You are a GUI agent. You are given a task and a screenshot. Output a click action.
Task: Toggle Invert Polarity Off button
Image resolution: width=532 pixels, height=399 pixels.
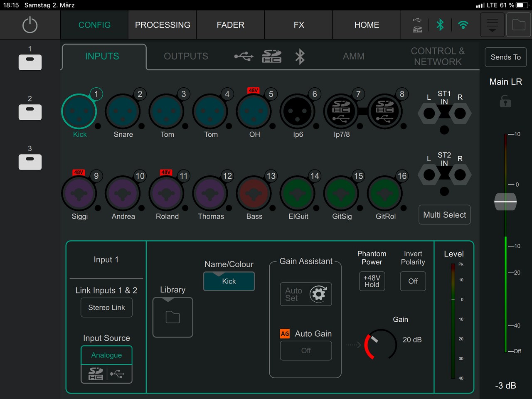pyautogui.click(x=413, y=281)
